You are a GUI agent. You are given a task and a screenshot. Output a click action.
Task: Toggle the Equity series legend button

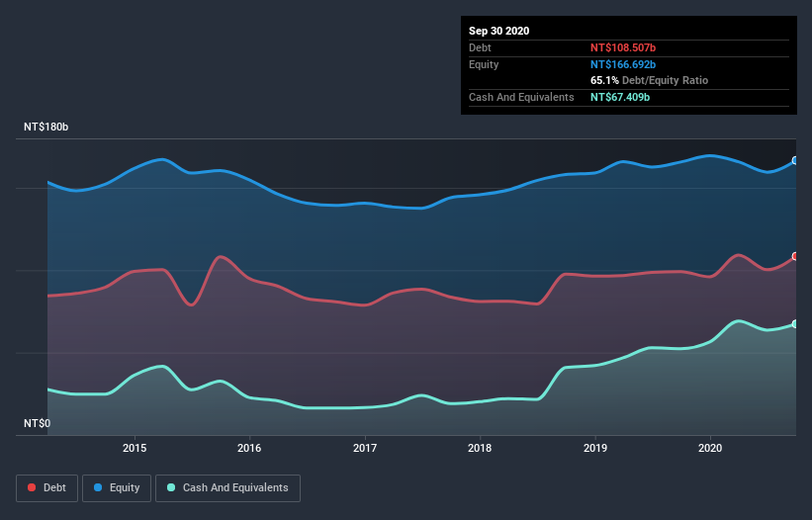coord(117,488)
